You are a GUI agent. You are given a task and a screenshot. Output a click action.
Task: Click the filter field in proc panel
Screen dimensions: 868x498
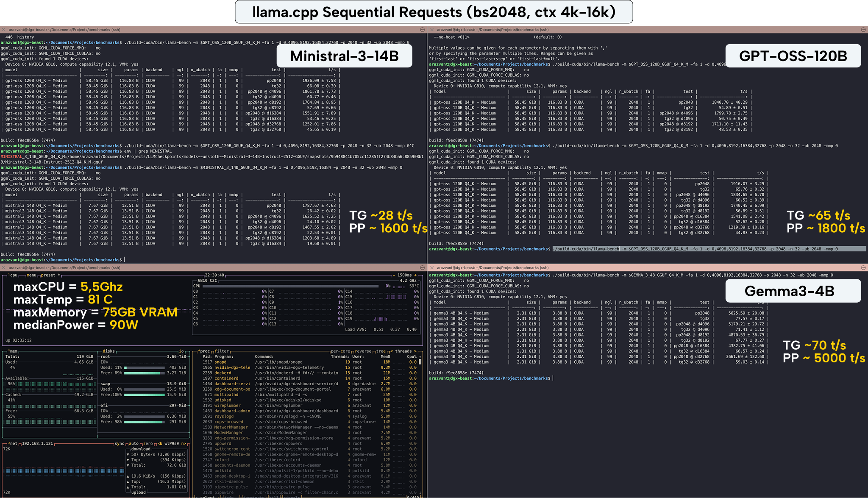tap(222, 351)
